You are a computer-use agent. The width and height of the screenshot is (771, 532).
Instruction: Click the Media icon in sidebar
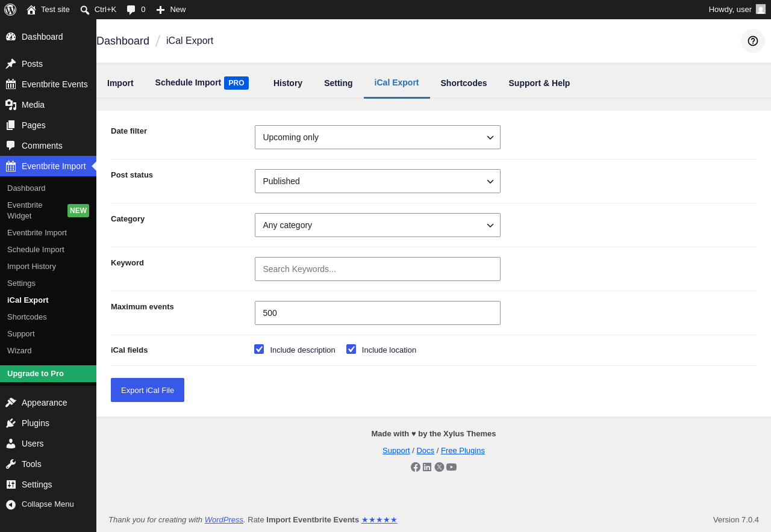[11, 105]
